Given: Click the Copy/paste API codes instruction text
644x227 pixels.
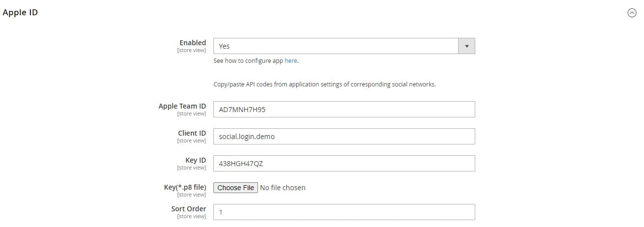Looking at the screenshot, I should 325,85.
